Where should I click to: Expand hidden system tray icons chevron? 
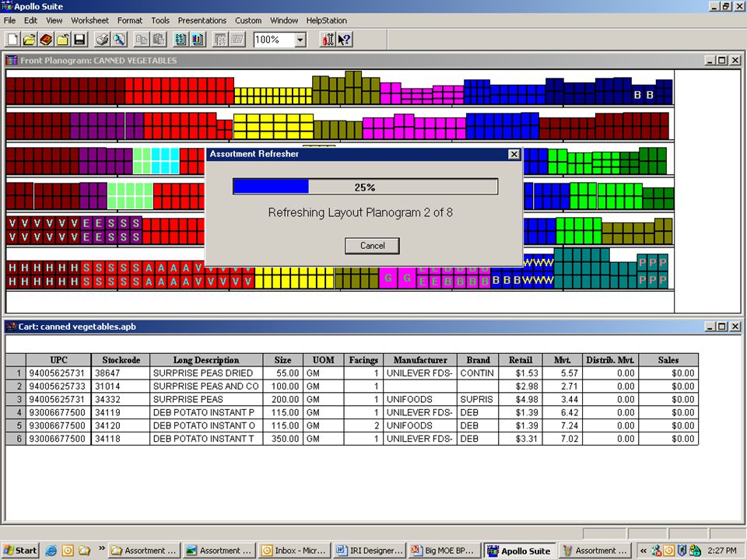tap(644, 551)
